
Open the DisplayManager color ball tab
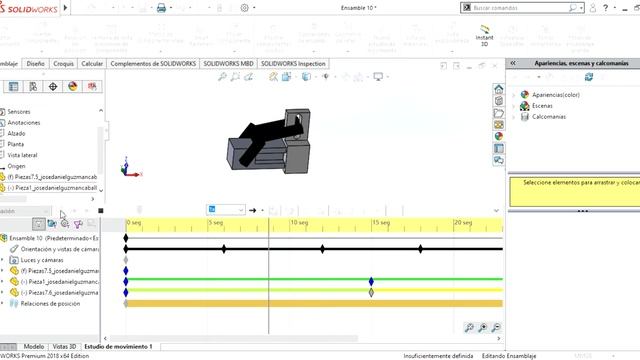coord(73,87)
